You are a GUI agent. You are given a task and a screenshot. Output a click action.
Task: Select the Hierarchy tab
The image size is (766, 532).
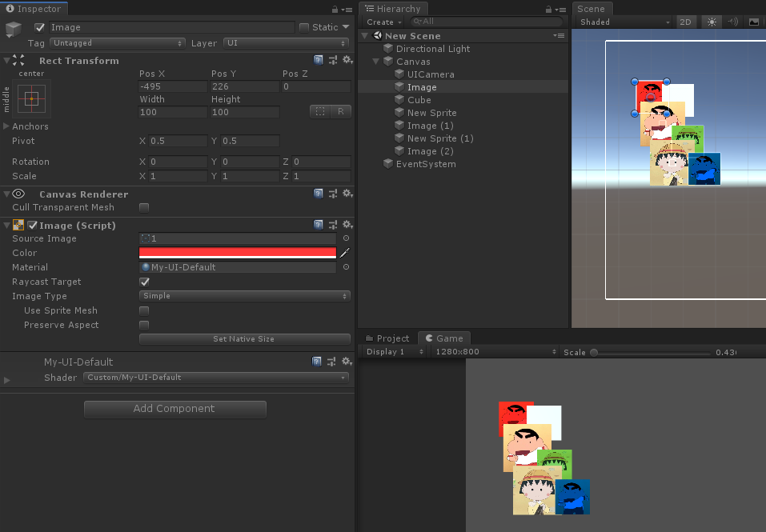pos(393,9)
